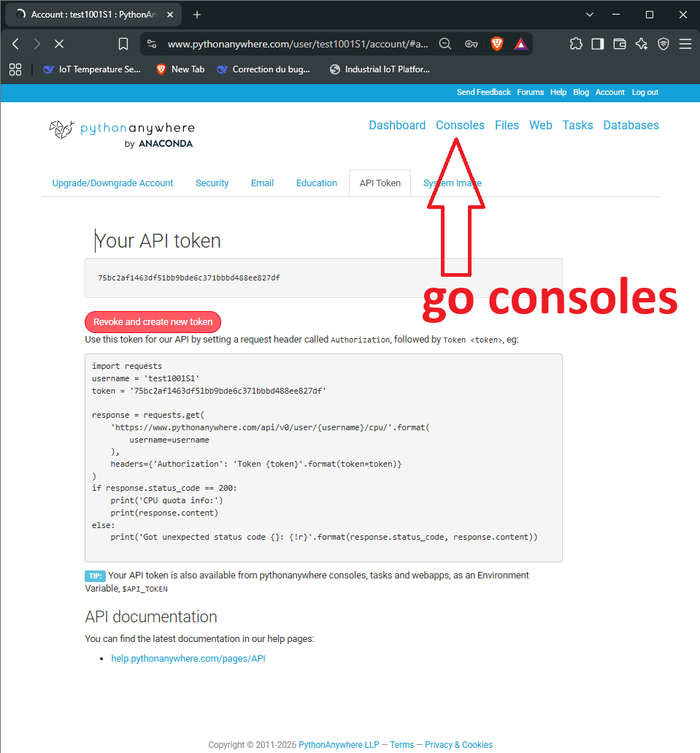Expand the tab search chevron

pos(590,15)
